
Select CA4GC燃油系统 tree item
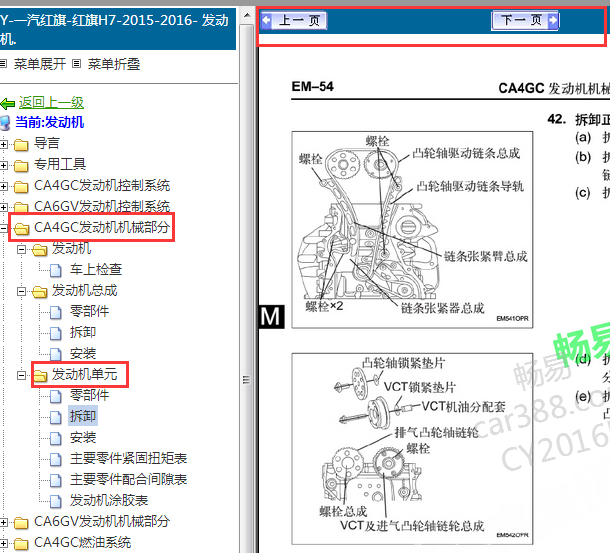point(83,542)
